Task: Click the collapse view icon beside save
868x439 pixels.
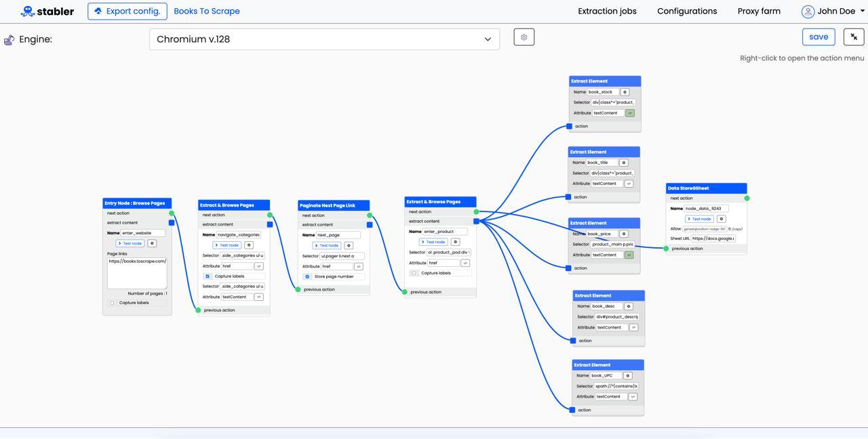Action: 853,37
